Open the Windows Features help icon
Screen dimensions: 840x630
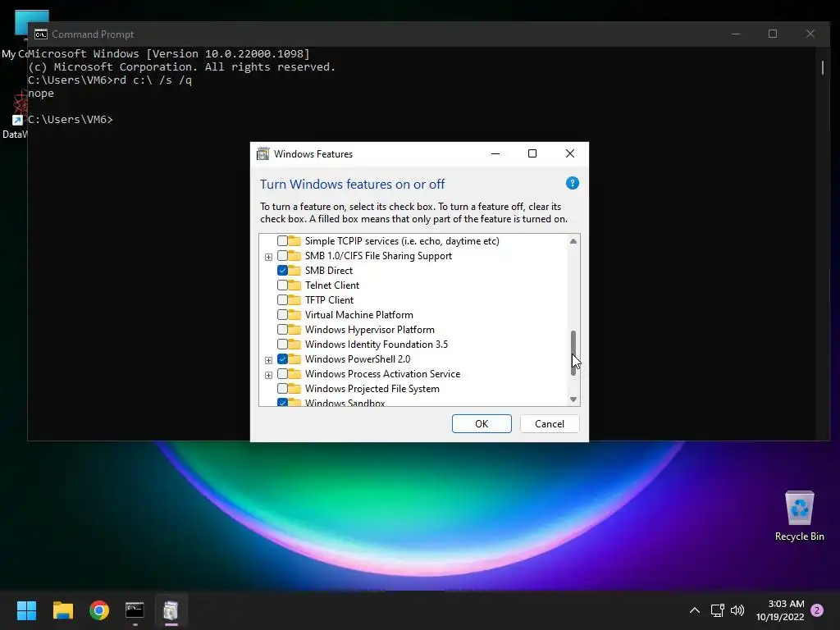(572, 183)
